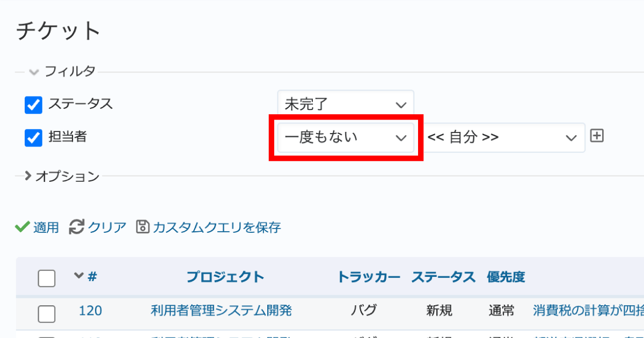Click the plus icon beside 自分 dropdown
Viewport: 644px width, 338px height.
tap(597, 136)
